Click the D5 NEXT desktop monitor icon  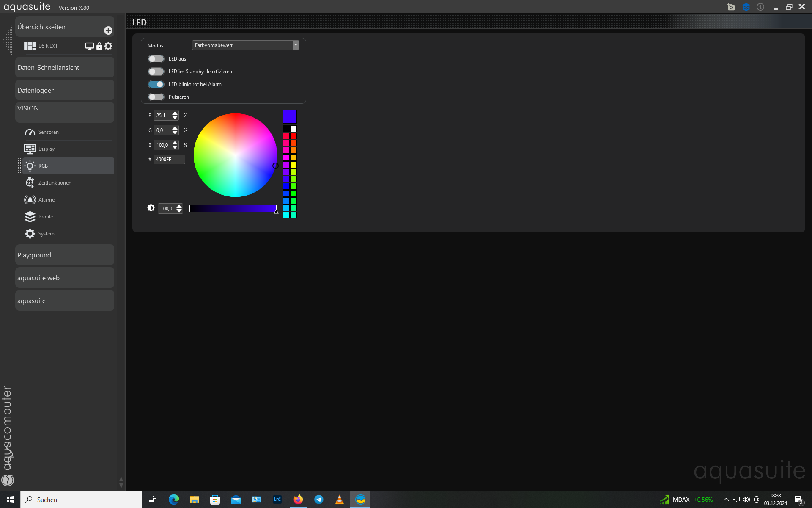pos(89,46)
